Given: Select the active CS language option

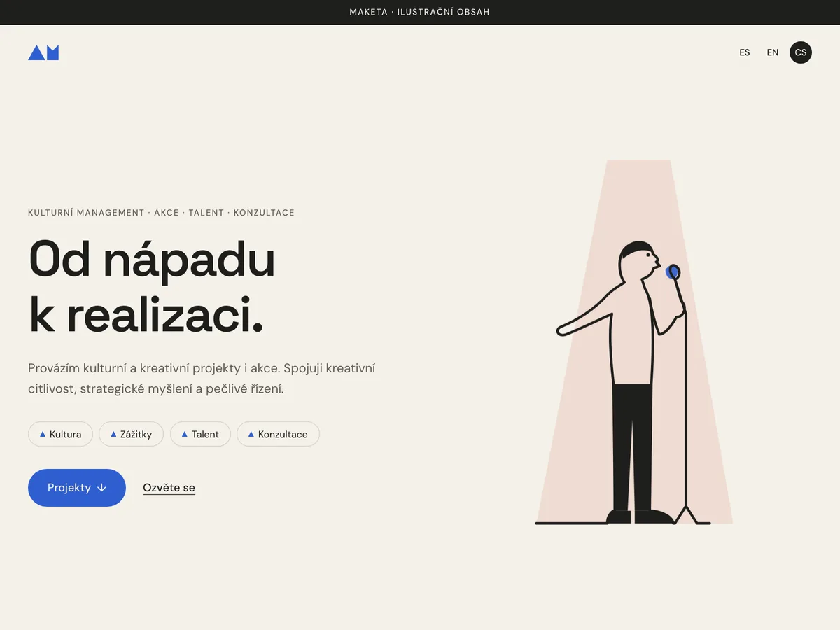Looking at the screenshot, I should [801, 52].
